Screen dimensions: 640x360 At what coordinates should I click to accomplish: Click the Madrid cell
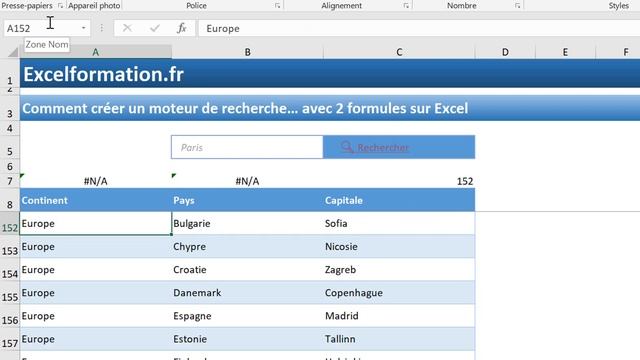399,316
